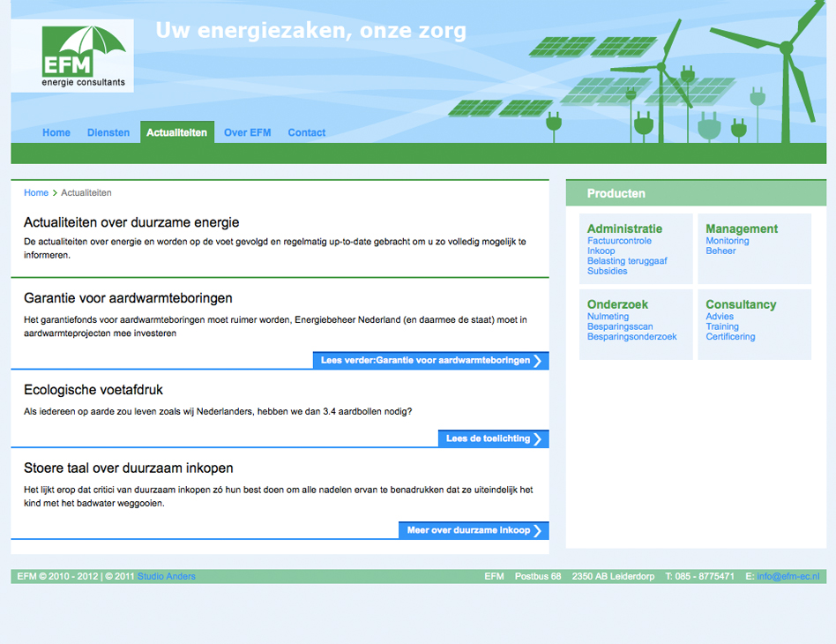Click the Uw energiezaken, onze zorg slogan

click(310, 30)
